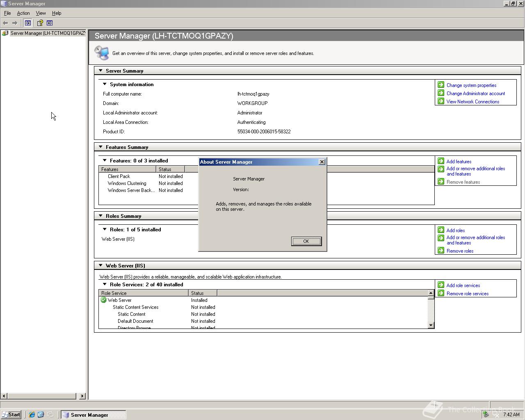The width and height of the screenshot is (525, 420).
Task: Click the green arrow beside Change system properties
Action: tap(441, 84)
